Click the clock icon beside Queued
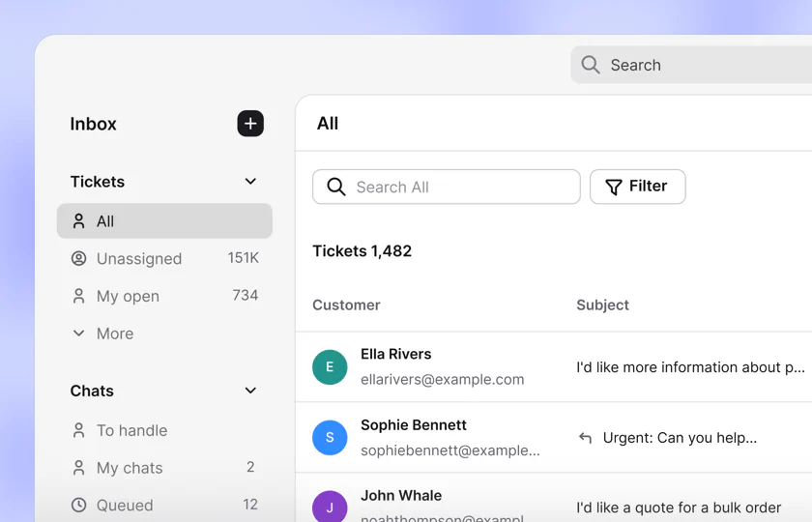 78,505
